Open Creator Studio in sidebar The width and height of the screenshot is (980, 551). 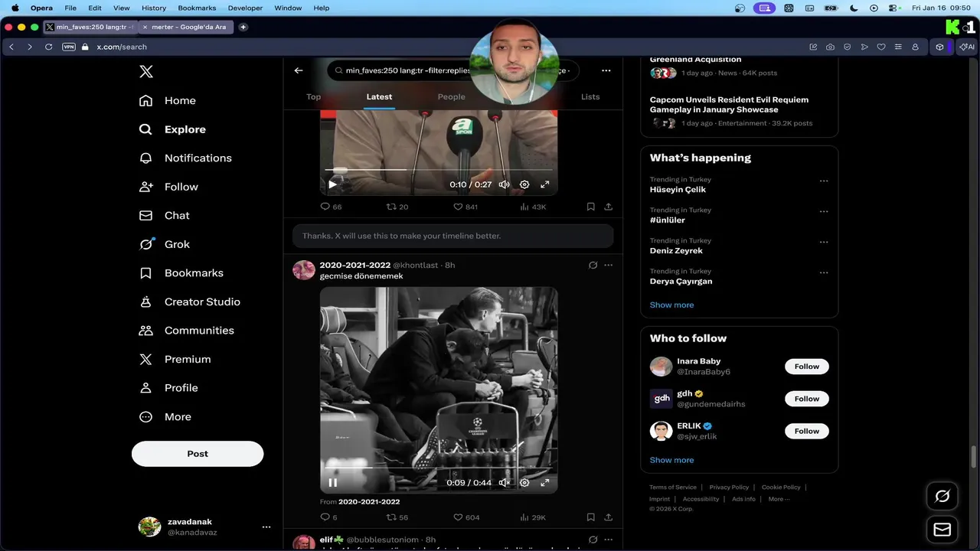(189, 302)
